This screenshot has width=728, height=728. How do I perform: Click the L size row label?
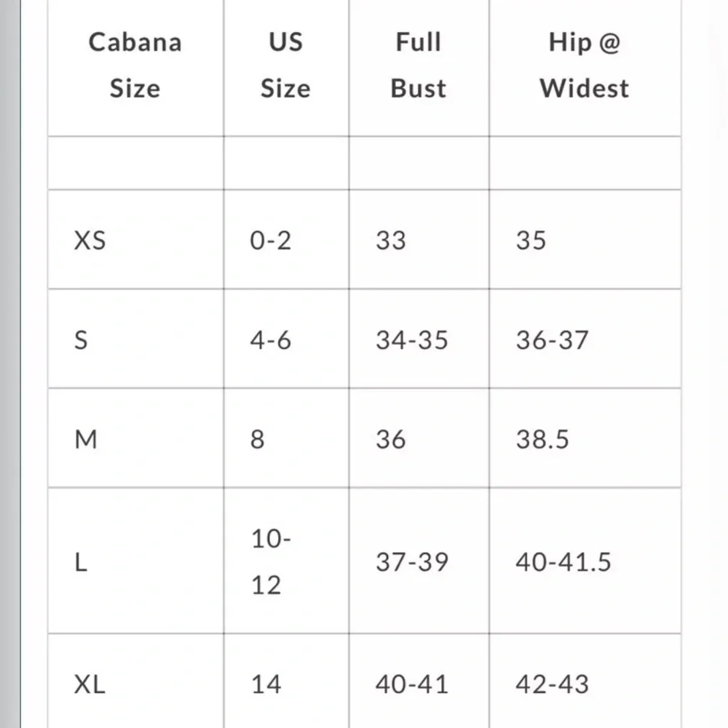point(81,562)
